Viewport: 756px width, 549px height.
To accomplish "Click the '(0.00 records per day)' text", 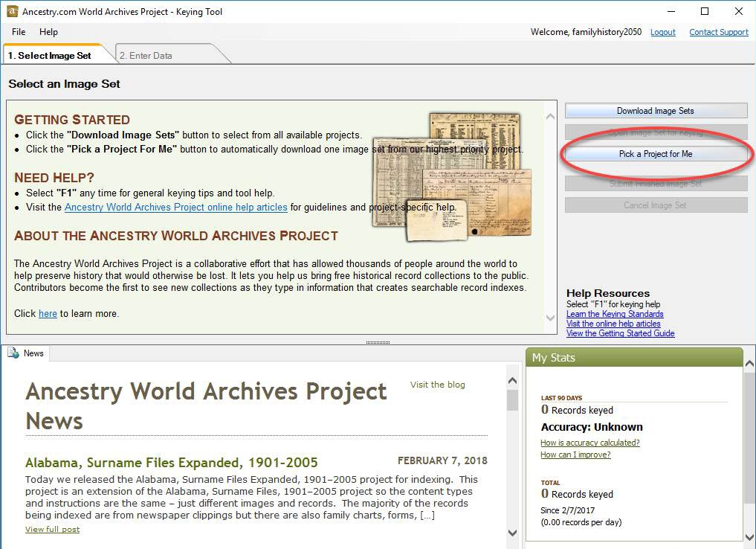I will click(581, 522).
